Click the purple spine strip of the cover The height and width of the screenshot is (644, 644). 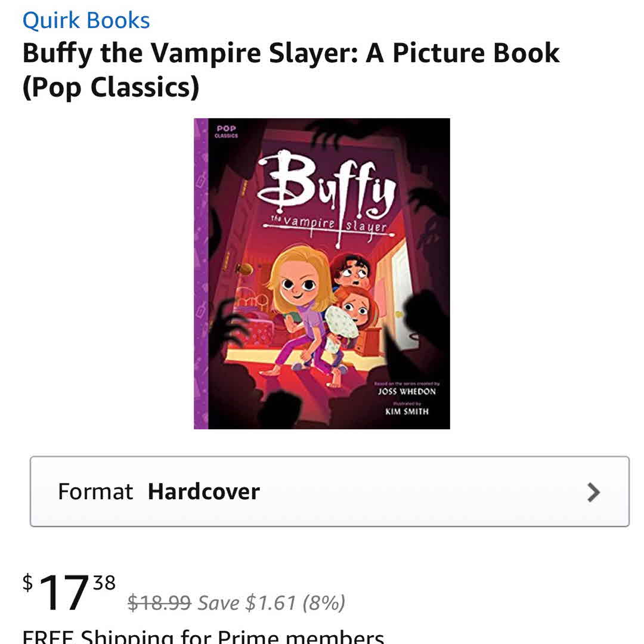pos(200,274)
